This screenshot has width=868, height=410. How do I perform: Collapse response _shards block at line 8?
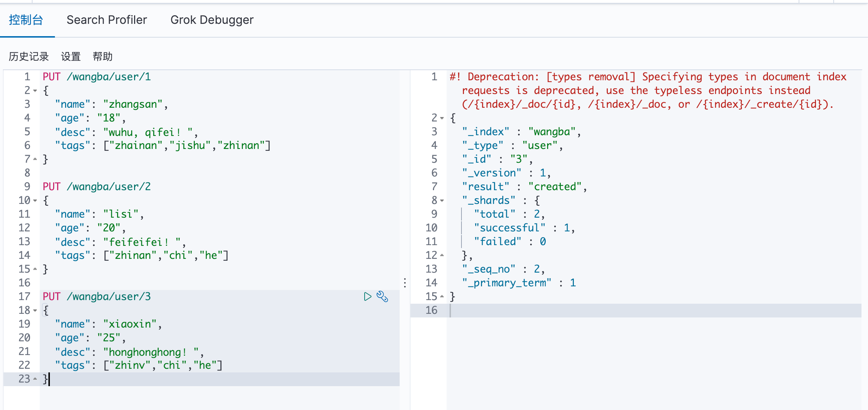(442, 200)
